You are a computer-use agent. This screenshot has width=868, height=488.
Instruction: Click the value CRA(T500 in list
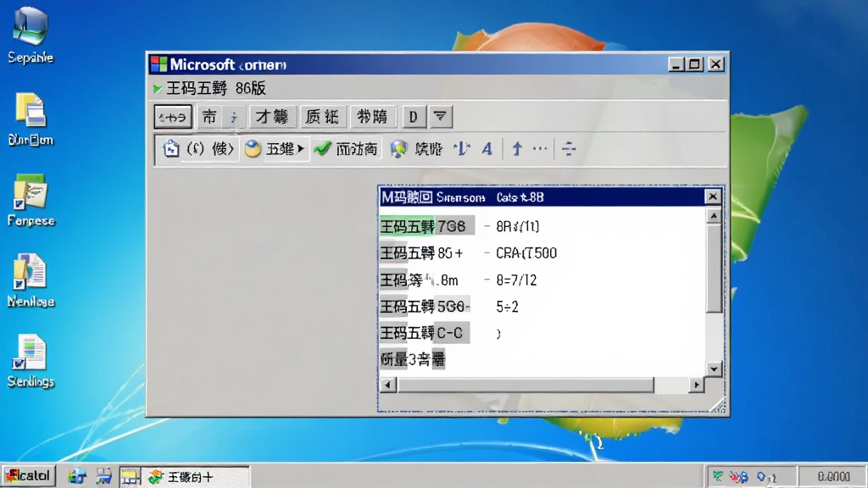tap(526, 252)
